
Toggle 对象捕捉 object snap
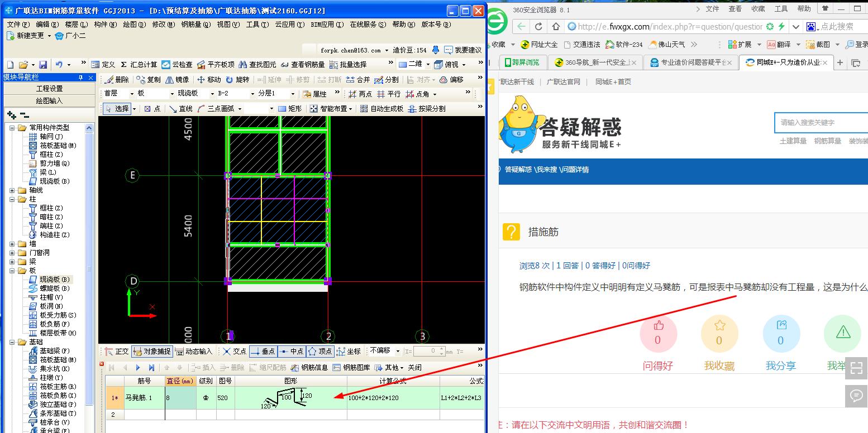point(152,352)
